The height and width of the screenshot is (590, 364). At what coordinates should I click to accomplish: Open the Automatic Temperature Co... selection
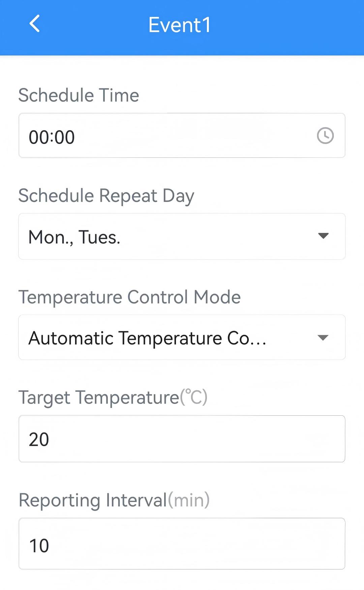coord(147,338)
